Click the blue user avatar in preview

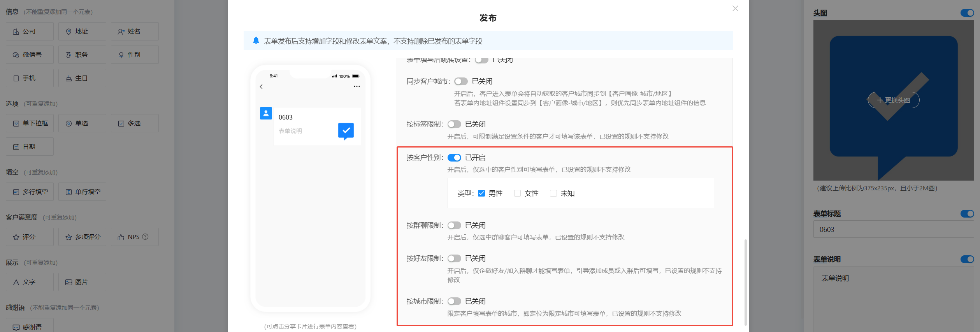[x=266, y=113]
